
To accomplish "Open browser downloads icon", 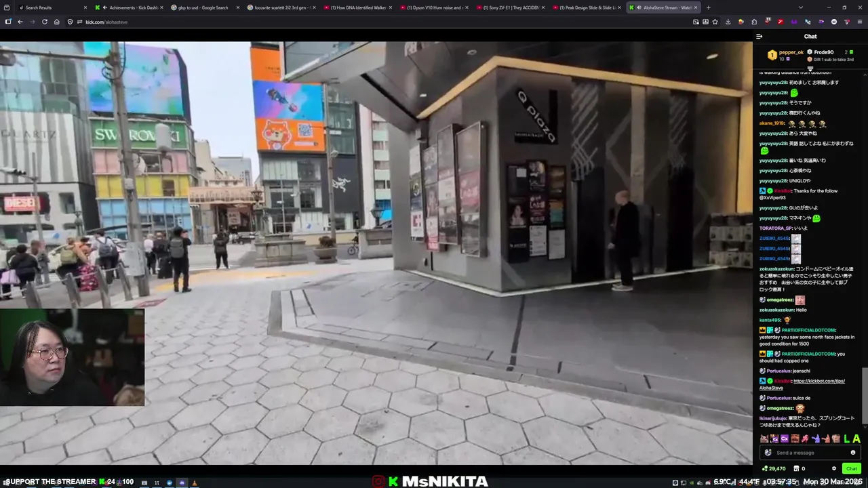I will [728, 22].
